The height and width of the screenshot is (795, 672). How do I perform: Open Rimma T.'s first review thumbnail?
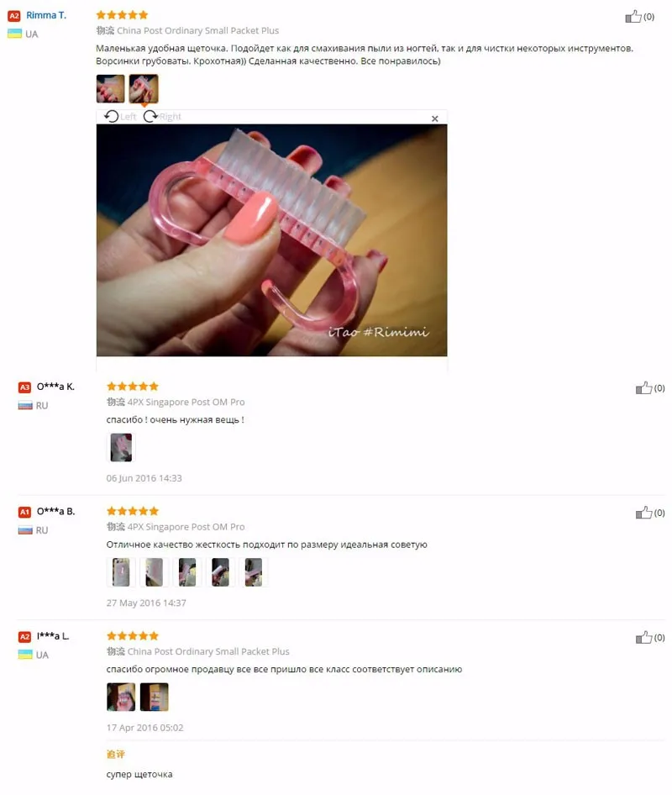[111, 89]
